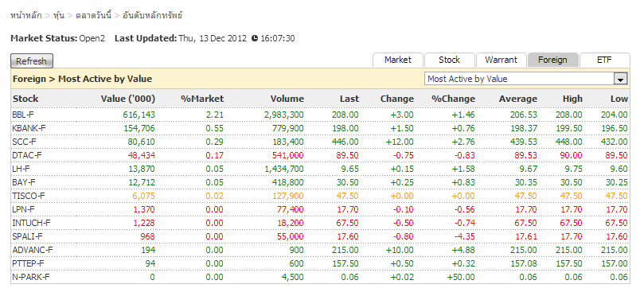Click the clock icon beside 16:07:30

255,38
